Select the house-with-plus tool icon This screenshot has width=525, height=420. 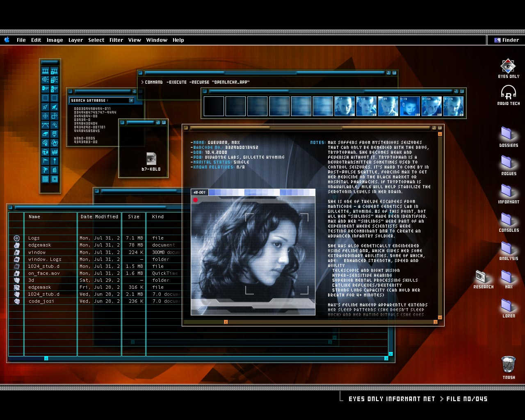[x=55, y=125]
